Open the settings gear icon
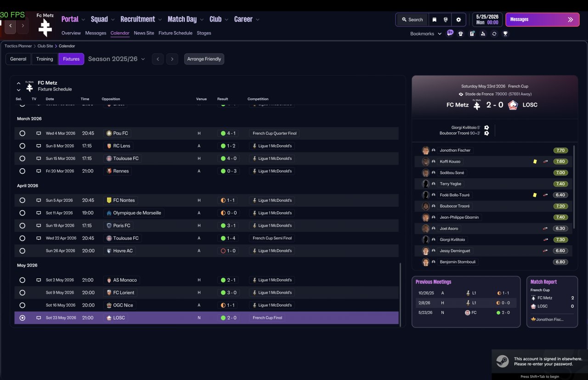 (458, 20)
